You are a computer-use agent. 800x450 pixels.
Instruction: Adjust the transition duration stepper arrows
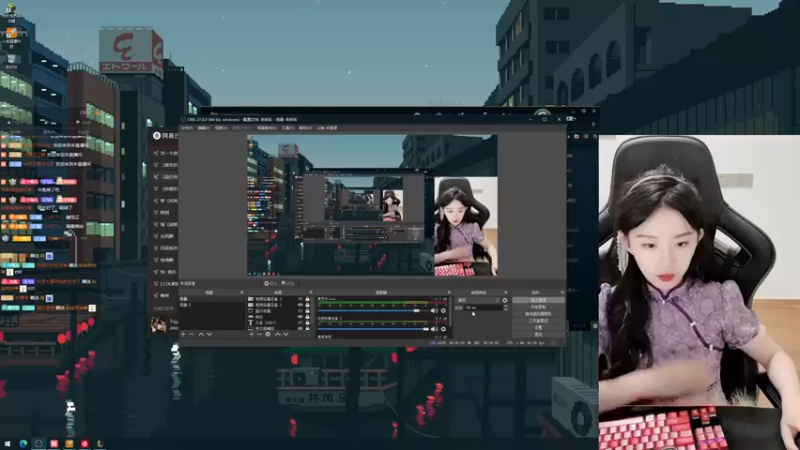coord(506,308)
